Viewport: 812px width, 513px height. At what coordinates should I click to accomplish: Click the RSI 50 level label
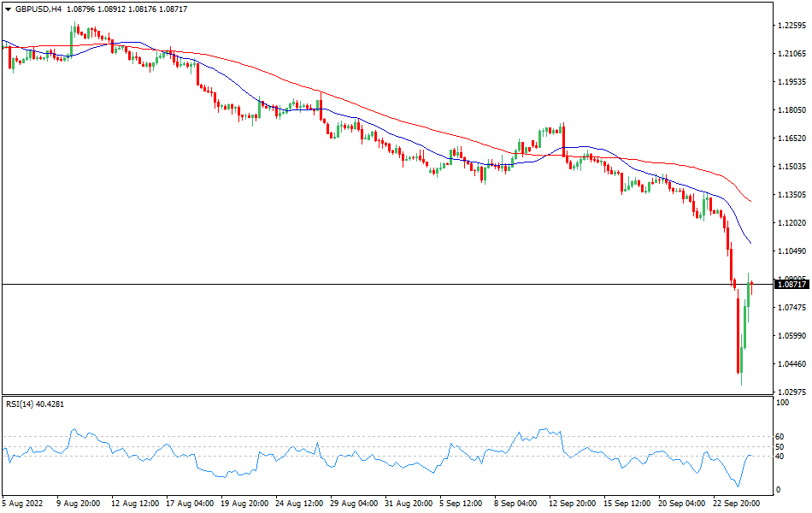coord(780,446)
